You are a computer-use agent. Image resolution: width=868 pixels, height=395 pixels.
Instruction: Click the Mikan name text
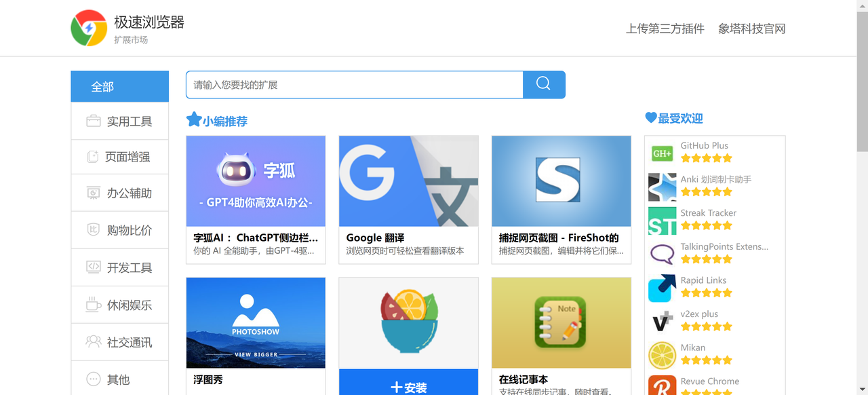point(693,347)
